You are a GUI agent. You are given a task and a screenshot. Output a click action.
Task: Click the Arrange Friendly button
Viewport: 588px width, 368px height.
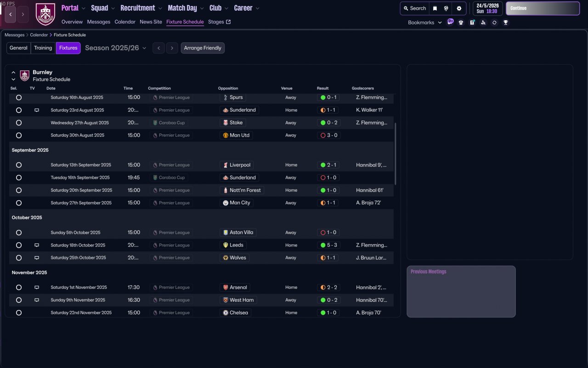point(203,48)
